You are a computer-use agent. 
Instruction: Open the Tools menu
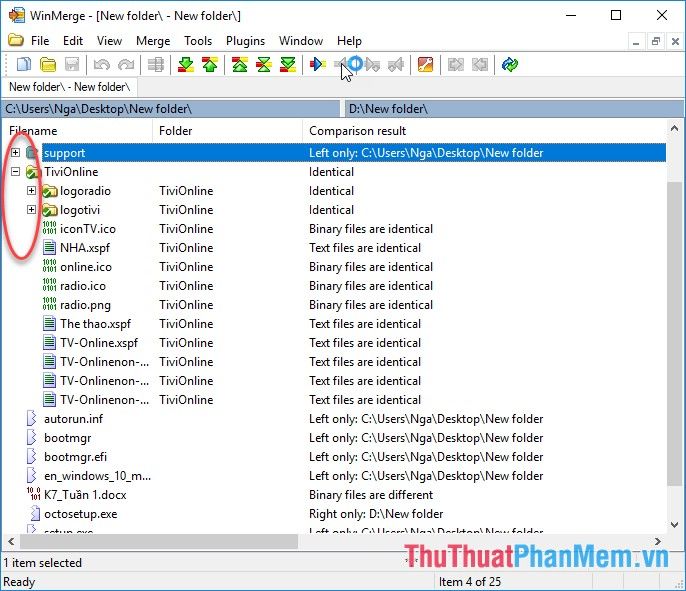(198, 41)
